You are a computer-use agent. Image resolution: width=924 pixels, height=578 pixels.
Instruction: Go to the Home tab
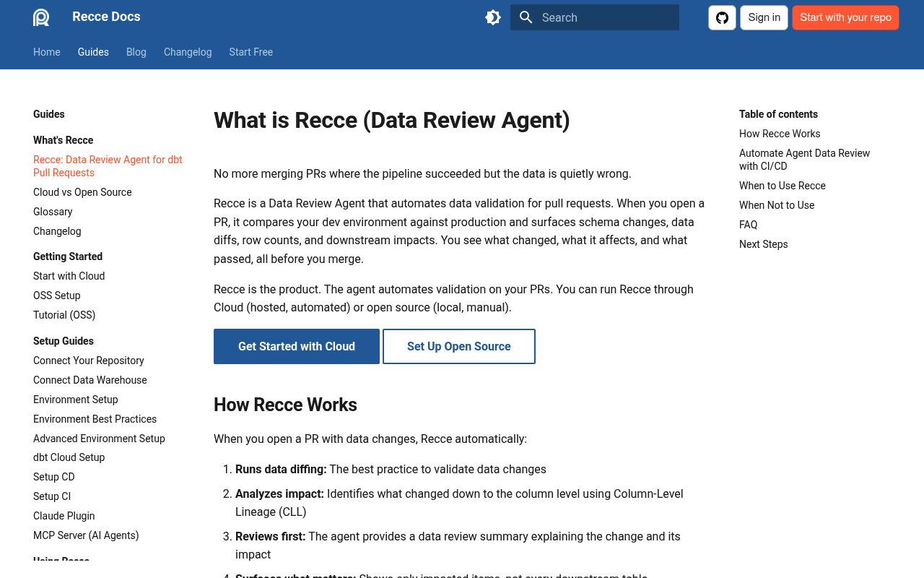coord(47,52)
